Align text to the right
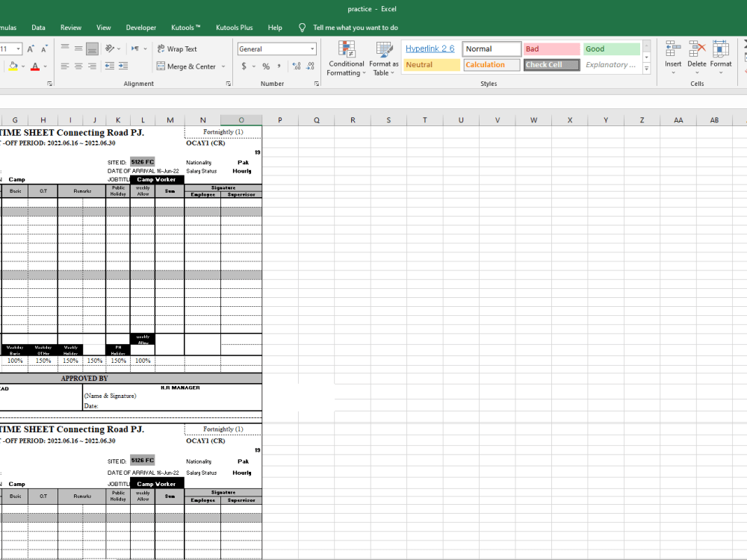 pos(93,66)
